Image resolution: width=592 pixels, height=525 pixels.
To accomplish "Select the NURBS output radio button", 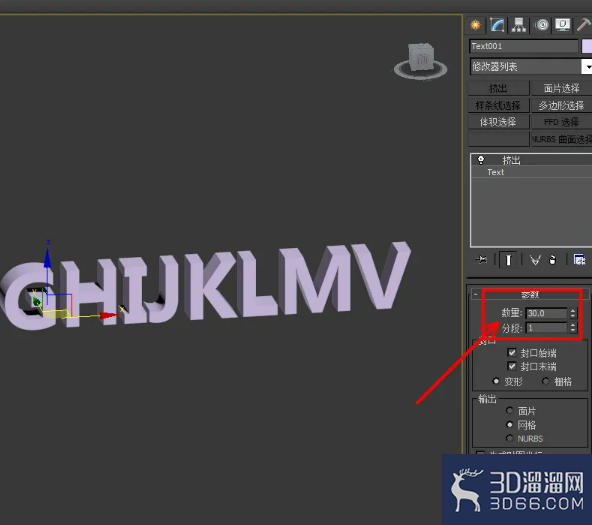I will pyautogui.click(x=510, y=438).
